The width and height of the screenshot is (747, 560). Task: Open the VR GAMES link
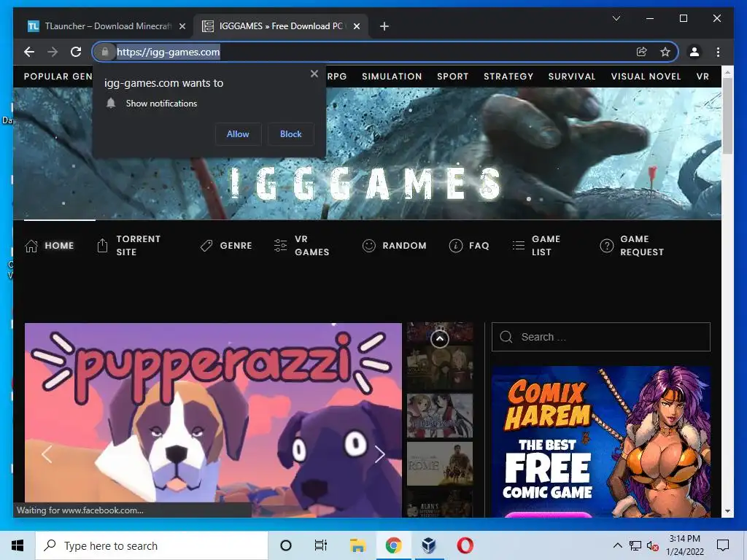tap(311, 245)
